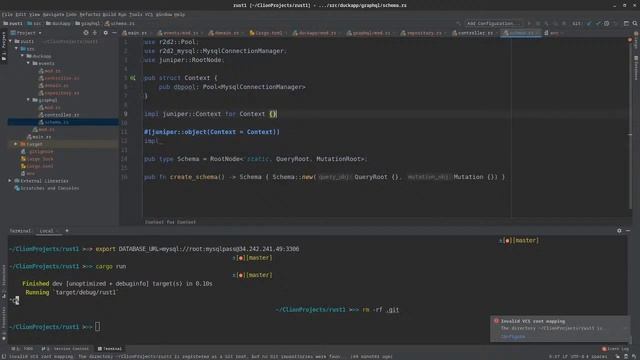Select schema.rs in project tree
Screen dimensions: 640x360
(54, 122)
